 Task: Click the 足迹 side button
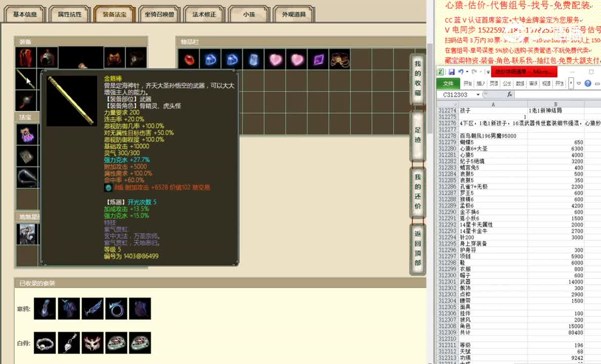[x=418, y=135]
